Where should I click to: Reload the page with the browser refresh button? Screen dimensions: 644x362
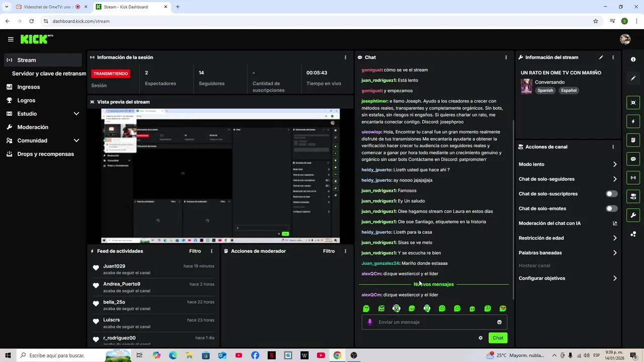tap(31, 21)
